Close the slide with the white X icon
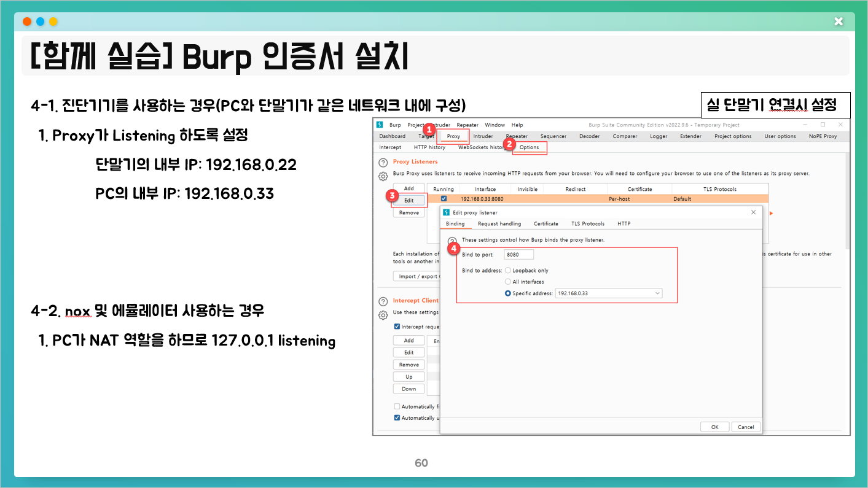Viewport: 868px width, 488px height. tap(839, 21)
